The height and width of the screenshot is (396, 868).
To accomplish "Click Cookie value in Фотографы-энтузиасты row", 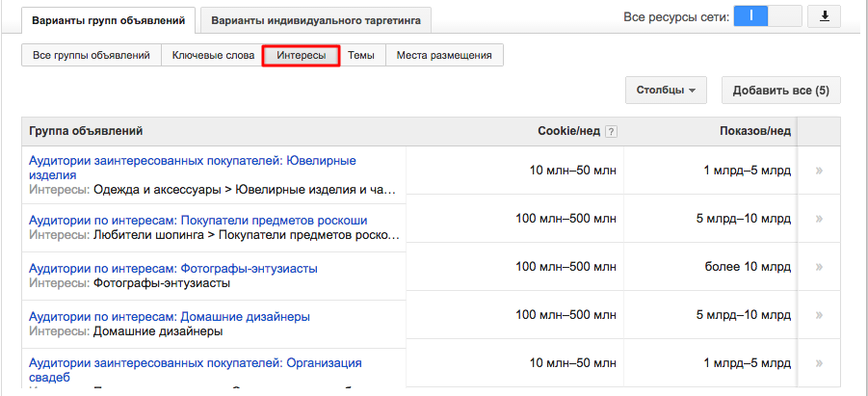I will [566, 267].
